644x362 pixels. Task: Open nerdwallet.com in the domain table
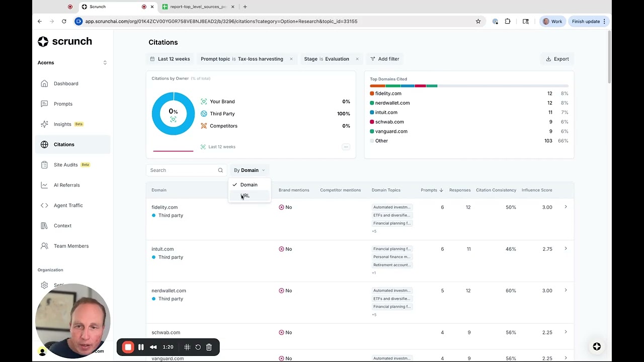click(x=169, y=291)
